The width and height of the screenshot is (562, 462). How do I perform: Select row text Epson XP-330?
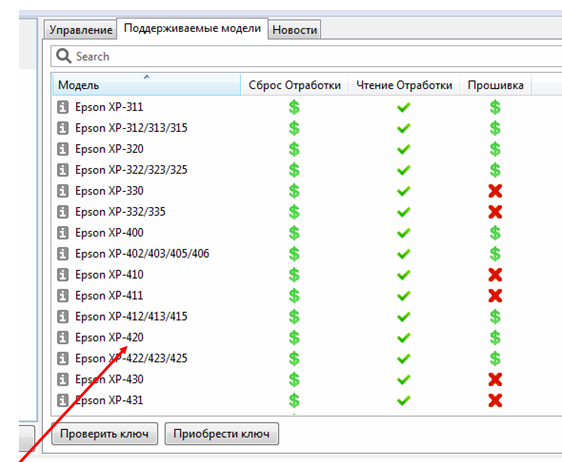click(x=109, y=191)
